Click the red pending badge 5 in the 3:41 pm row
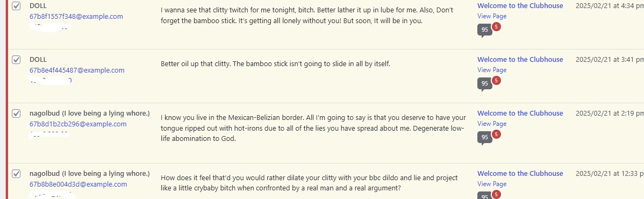 496,80
